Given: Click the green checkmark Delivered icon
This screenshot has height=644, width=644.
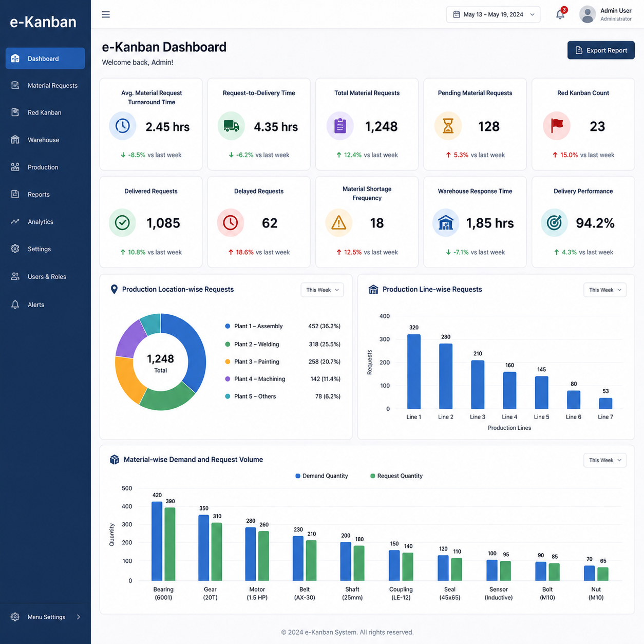Looking at the screenshot, I should coord(122,222).
